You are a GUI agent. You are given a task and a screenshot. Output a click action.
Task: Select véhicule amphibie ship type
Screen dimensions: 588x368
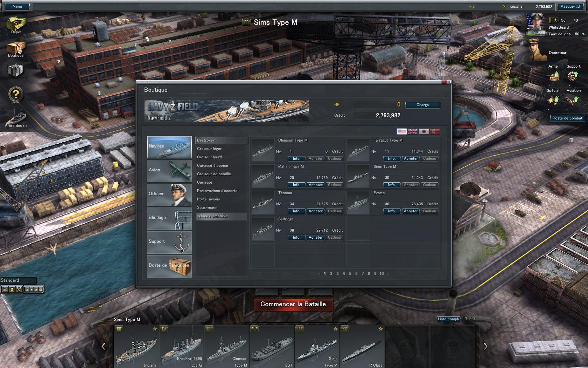[x=221, y=216]
